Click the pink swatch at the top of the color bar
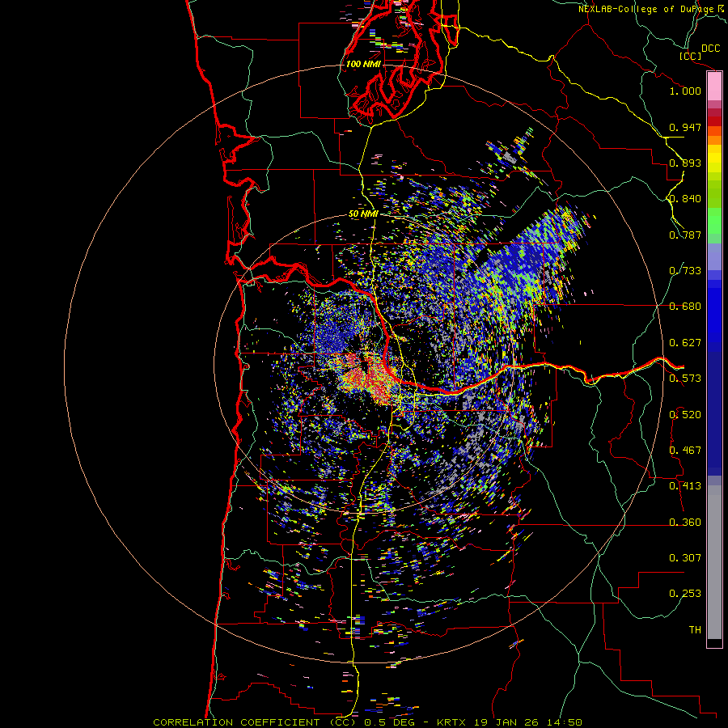Viewport: 728px width, 728px height. tap(714, 87)
